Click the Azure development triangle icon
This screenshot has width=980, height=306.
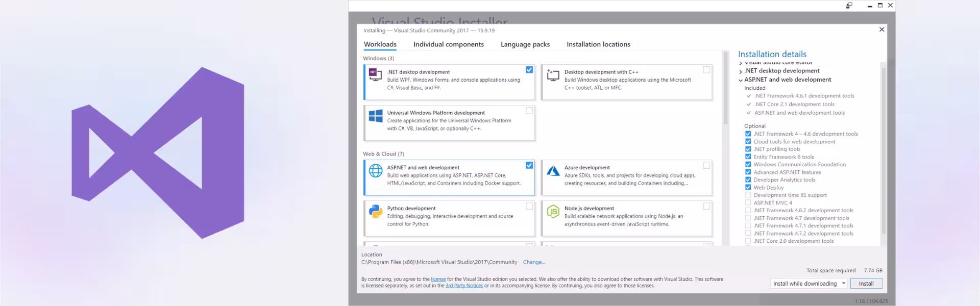(553, 171)
